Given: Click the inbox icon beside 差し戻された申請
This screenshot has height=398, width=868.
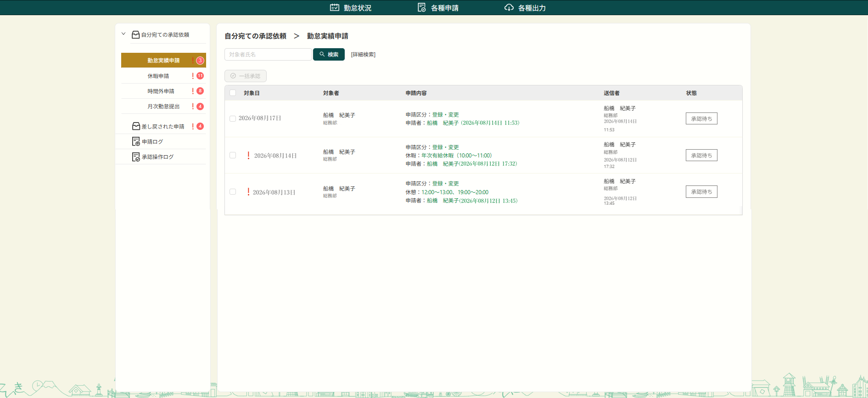Looking at the screenshot, I should (x=136, y=126).
